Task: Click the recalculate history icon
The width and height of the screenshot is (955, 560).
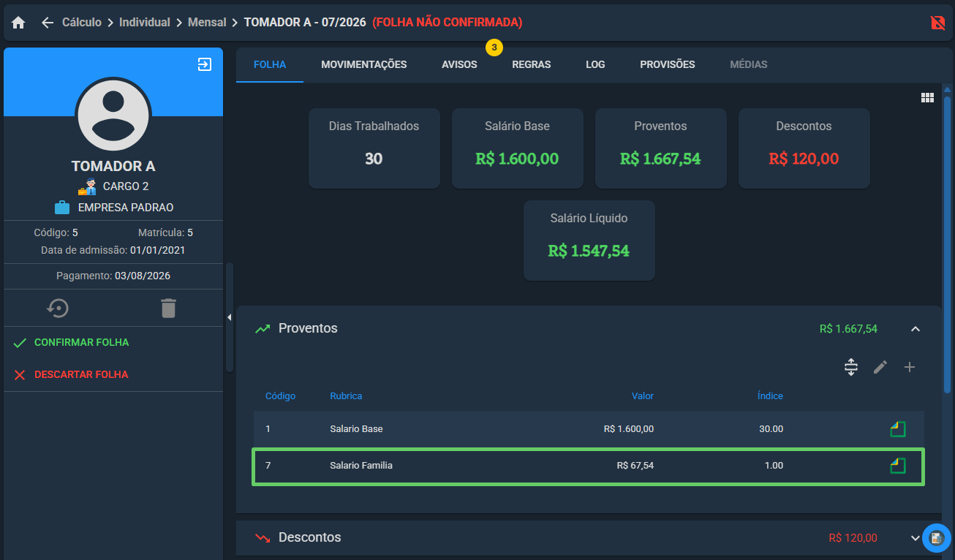Action: (58, 308)
